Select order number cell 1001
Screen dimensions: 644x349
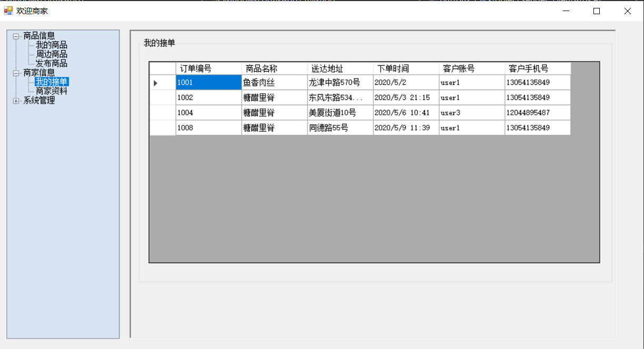pyautogui.click(x=209, y=83)
